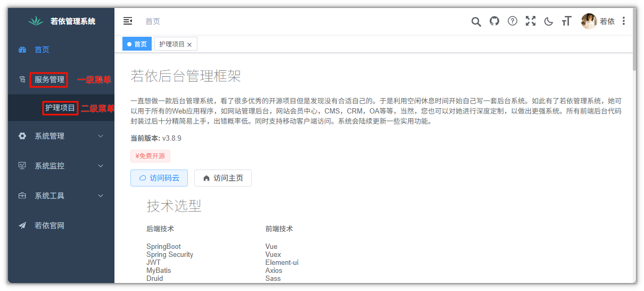The width and height of the screenshot is (644, 291).
Task: Click the Vuex list entry
Action: (273, 255)
